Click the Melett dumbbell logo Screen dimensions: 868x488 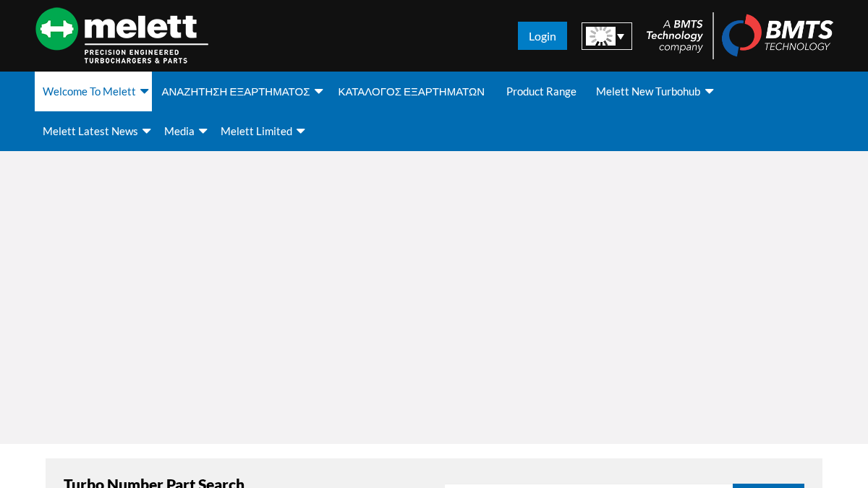click(122, 35)
